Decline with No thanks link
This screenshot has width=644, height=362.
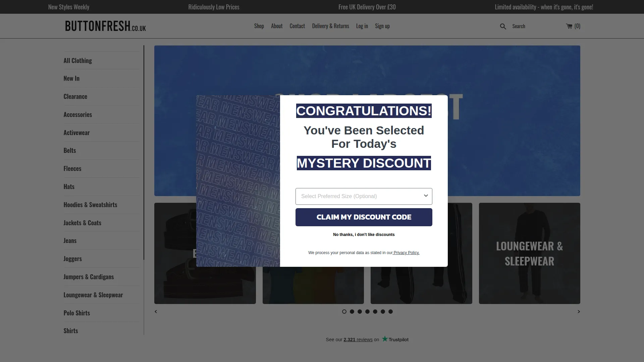tap(364, 235)
